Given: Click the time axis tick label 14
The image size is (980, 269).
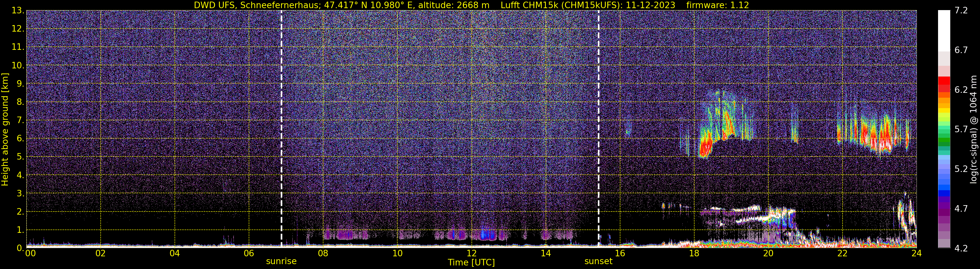Looking at the screenshot, I should click(x=545, y=253).
